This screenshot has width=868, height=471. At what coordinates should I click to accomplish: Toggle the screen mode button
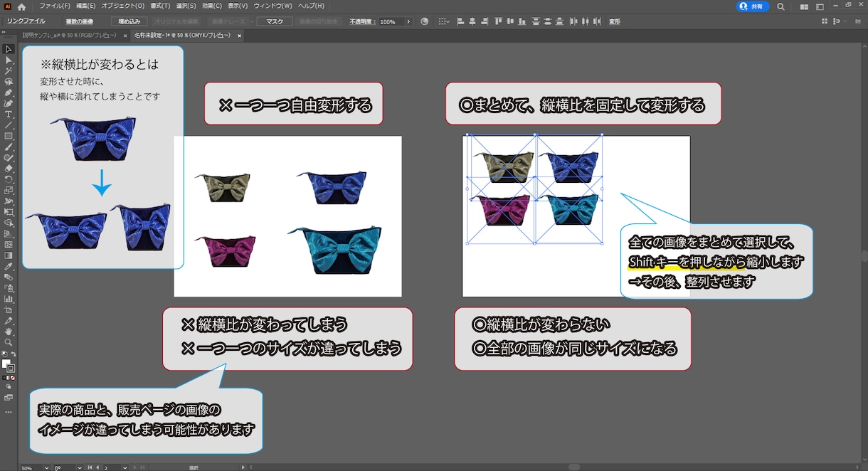pos(9,398)
